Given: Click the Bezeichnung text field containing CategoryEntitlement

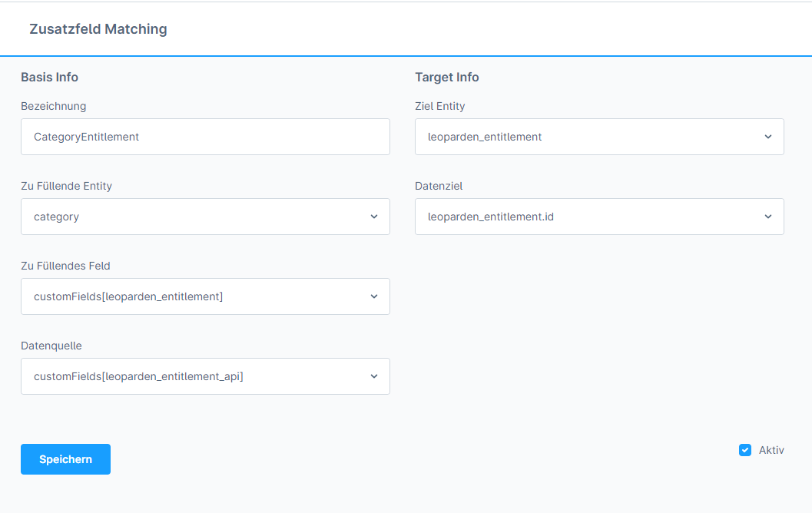Looking at the screenshot, I should click(205, 137).
